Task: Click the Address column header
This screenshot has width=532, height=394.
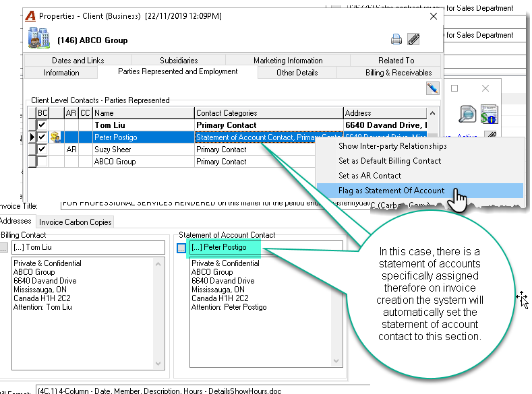Action: click(385, 113)
